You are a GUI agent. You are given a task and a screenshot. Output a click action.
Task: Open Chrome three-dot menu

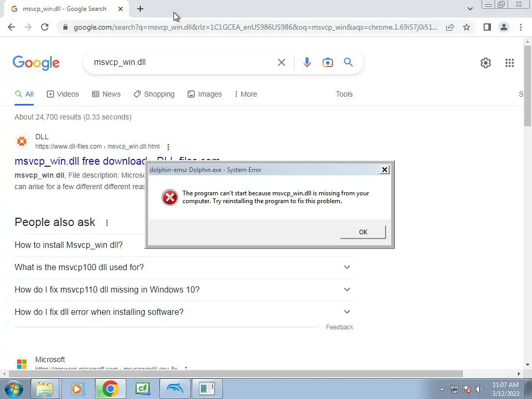tap(521, 27)
